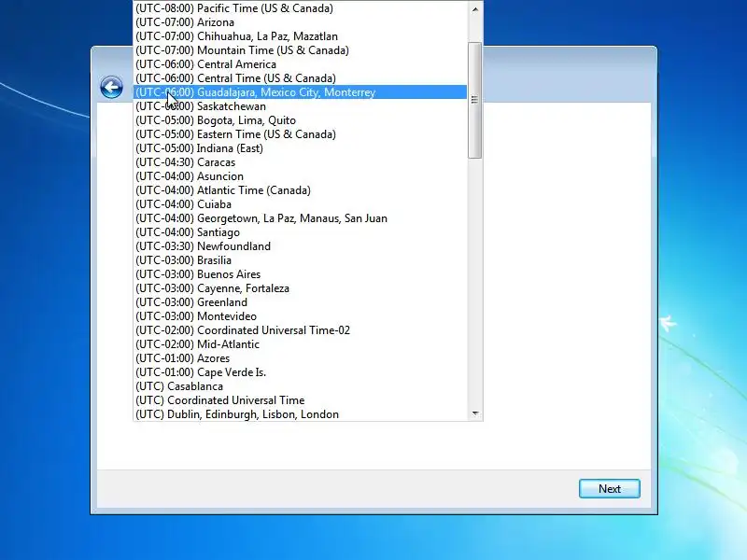Pick Mountain Time (US & Canada)
747x560 pixels.
click(300, 50)
